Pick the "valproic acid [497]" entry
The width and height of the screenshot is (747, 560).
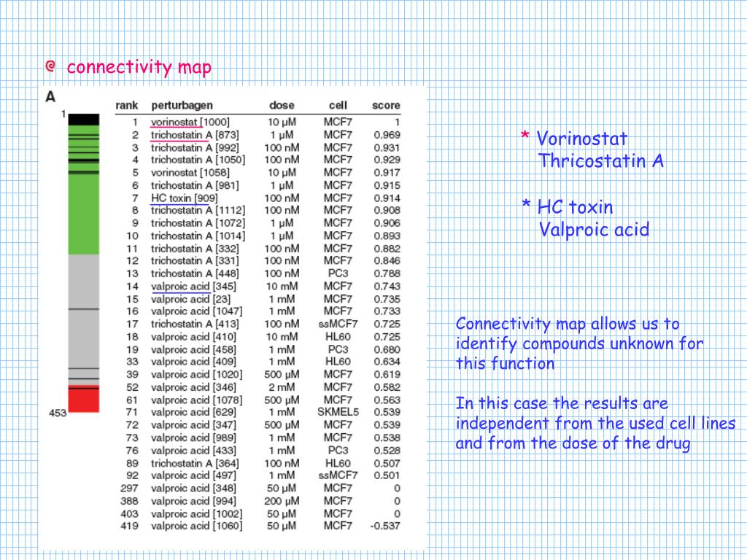click(x=193, y=475)
